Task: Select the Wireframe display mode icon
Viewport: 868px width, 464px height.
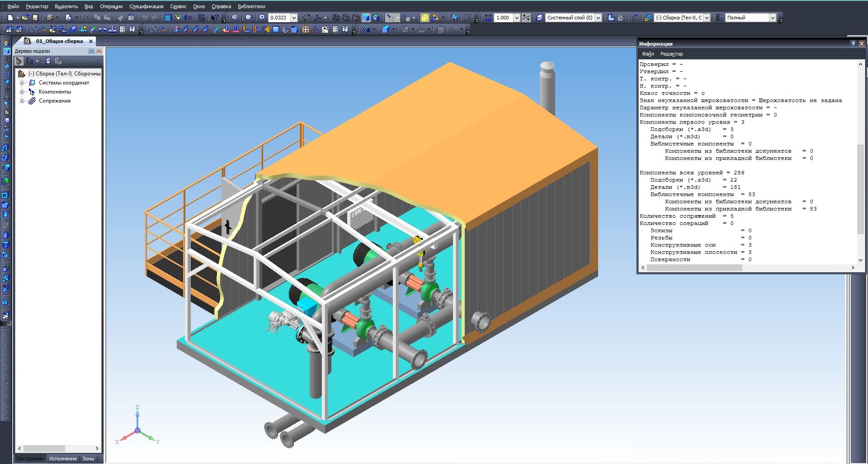Action: 336,18
